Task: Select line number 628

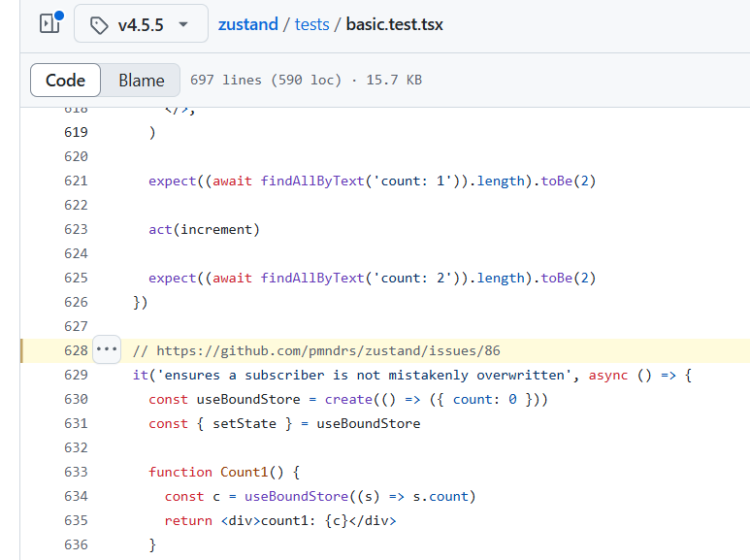Action: pos(76,350)
